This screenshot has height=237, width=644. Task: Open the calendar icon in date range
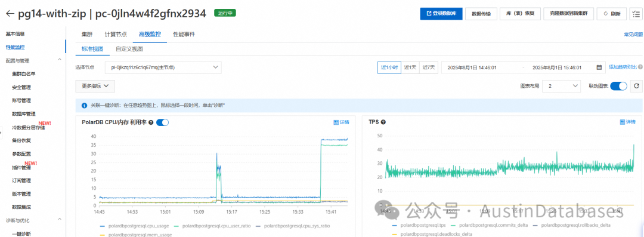pos(599,67)
